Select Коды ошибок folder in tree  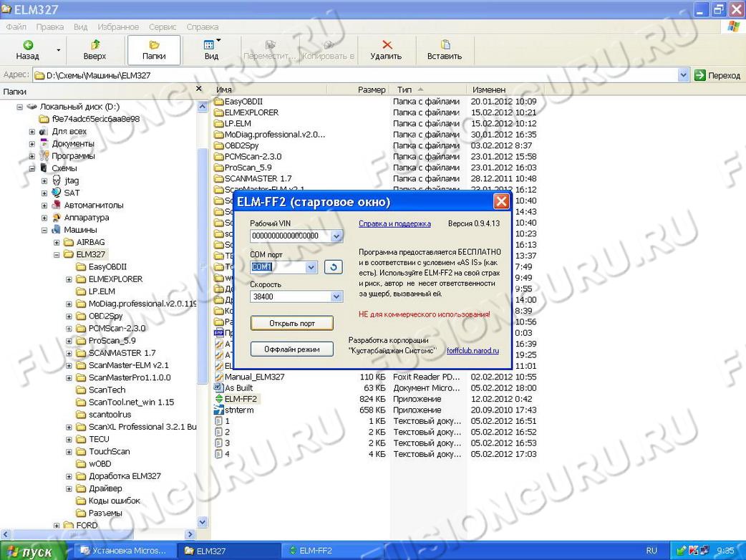click(114, 501)
